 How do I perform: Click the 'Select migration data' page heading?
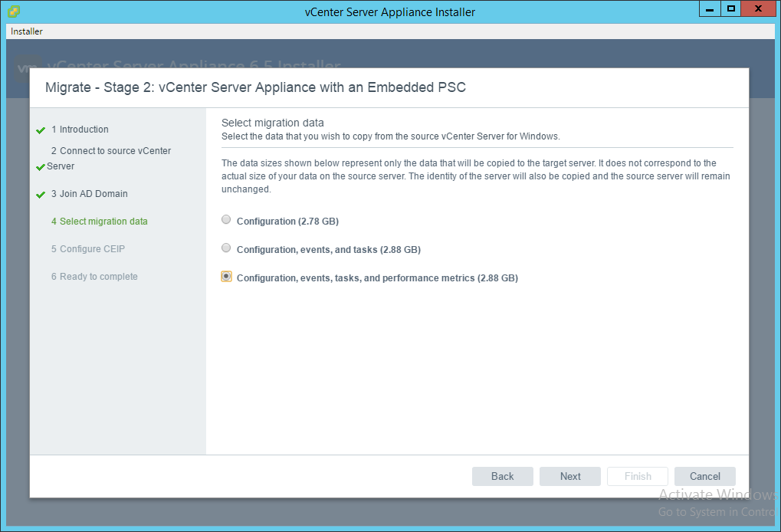pos(272,123)
